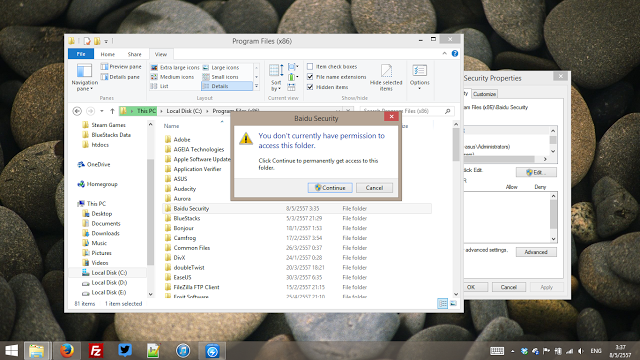Toggle the Preview pane
The height and width of the screenshot is (360, 640).
coord(121,67)
